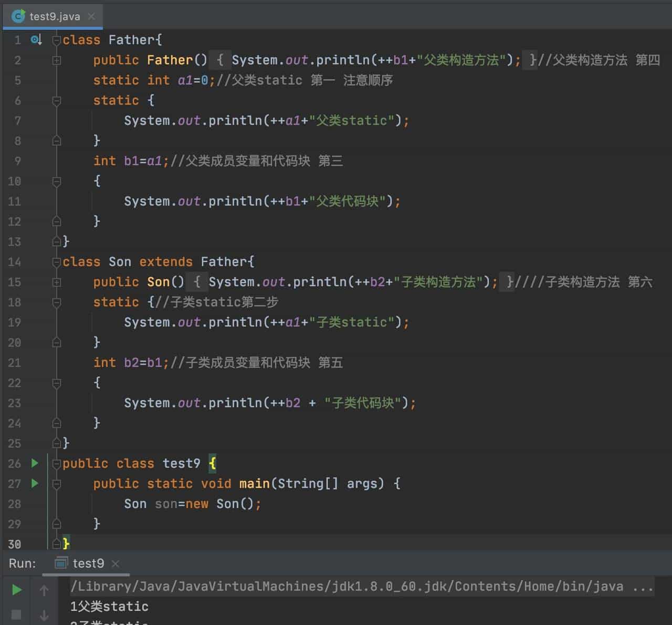Screen dimensions: 672x625
Task: Click the Java class icon on the test9.java tab
Action: coord(18,16)
